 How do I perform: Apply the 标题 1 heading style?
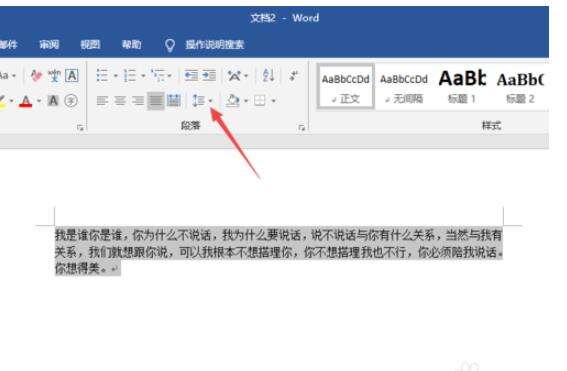tap(462, 87)
